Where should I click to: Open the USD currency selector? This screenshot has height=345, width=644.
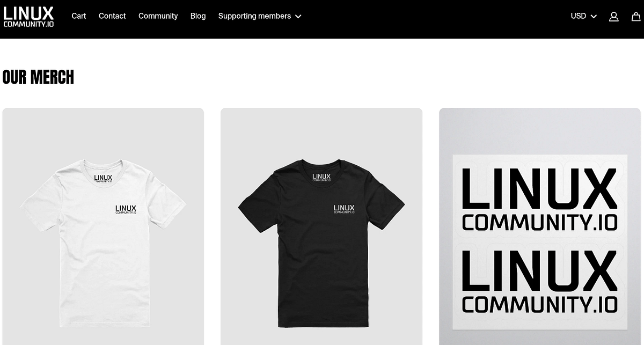coord(584,16)
